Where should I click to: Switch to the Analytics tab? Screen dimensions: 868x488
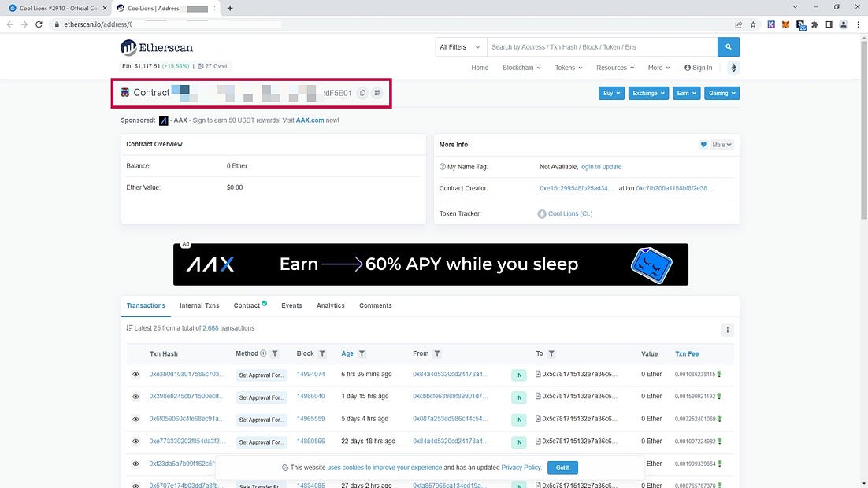click(331, 305)
